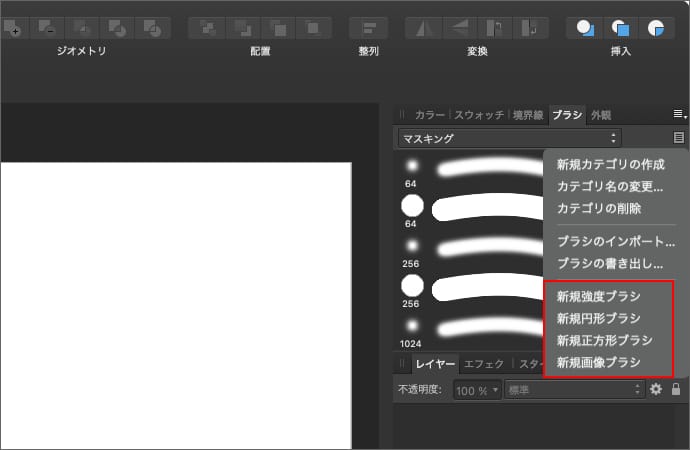Image resolution: width=690 pixels, height=450 pixels.
Task: Switch to the スウォッチ tab
Action: tap(479, 115)
